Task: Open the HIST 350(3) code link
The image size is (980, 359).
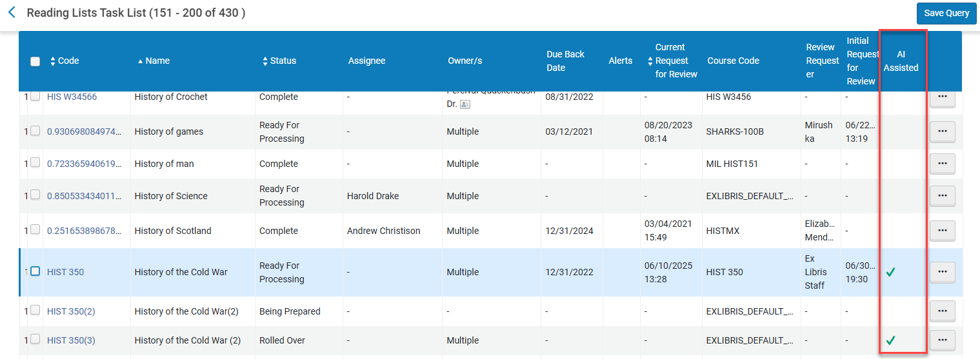Action: tap(71, 340)
